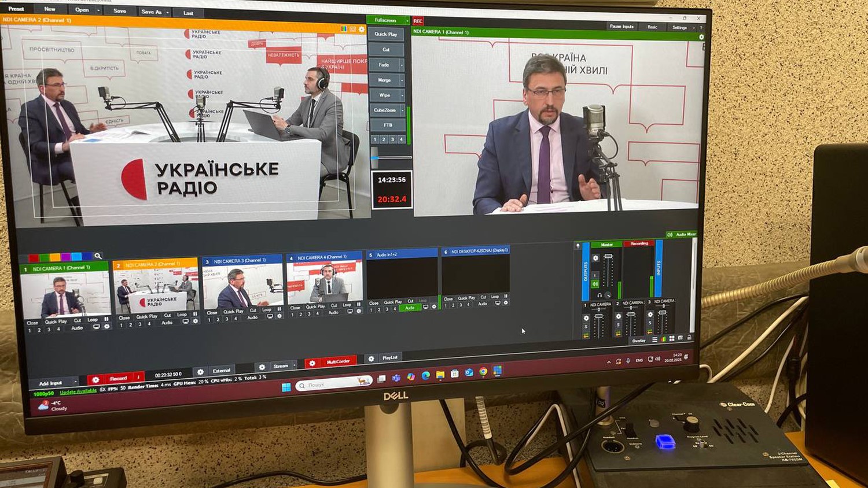Open Master audio settings gear
The height and width of the screenshot is (488, 868).
point(595,258)
